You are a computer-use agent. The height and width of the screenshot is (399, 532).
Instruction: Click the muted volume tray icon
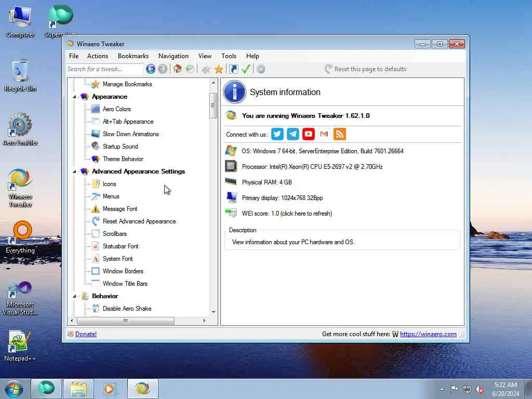480,390
